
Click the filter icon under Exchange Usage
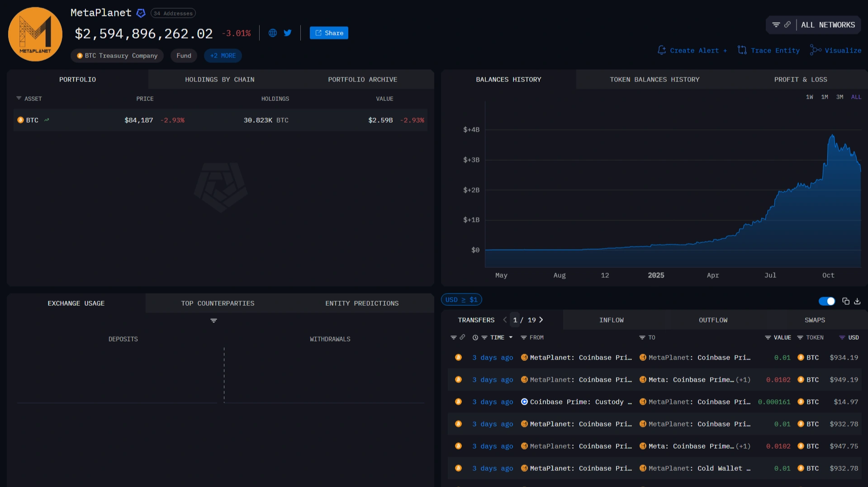click(213, 321)
